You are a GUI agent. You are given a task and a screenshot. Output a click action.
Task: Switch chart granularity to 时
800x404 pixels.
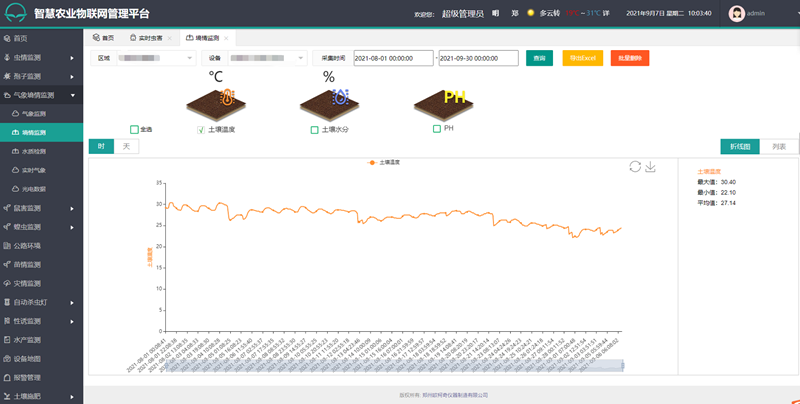coord(101,146)
